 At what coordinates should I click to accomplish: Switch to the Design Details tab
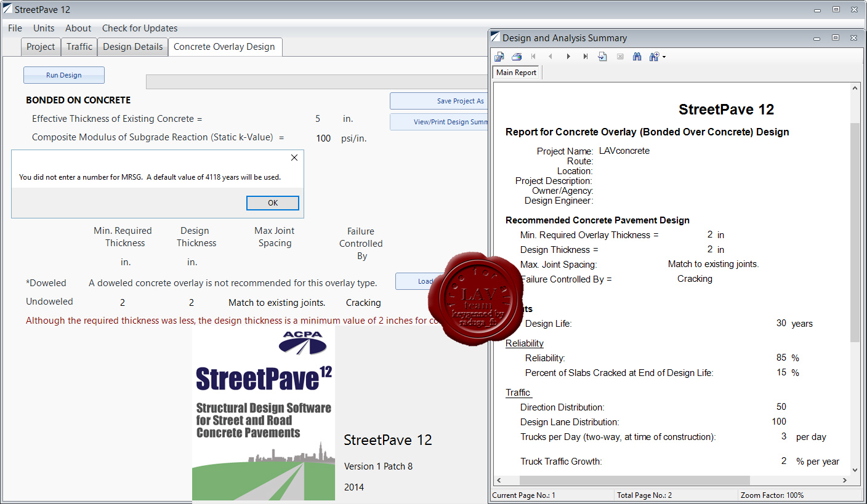coord(133,47)
